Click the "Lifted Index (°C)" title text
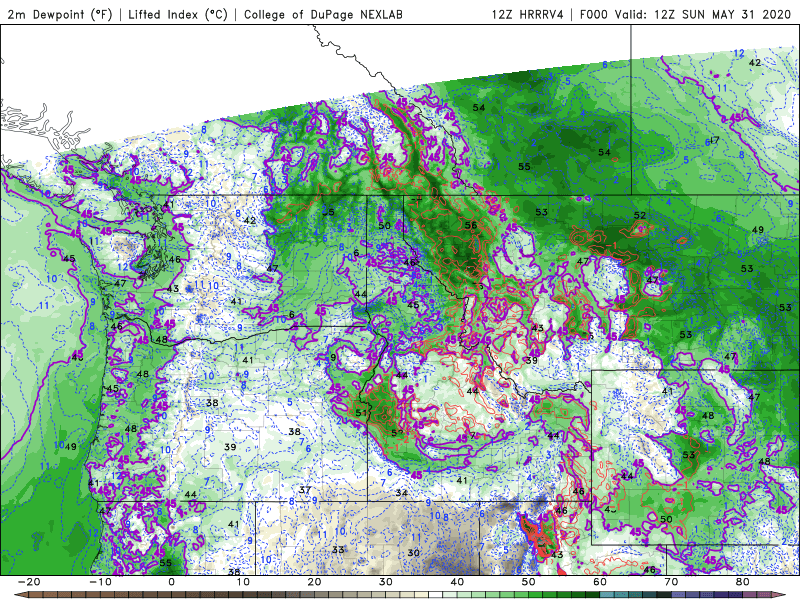The height and width of the screenshot is (600, 800). pyautogui.click(x=178, y=14)
